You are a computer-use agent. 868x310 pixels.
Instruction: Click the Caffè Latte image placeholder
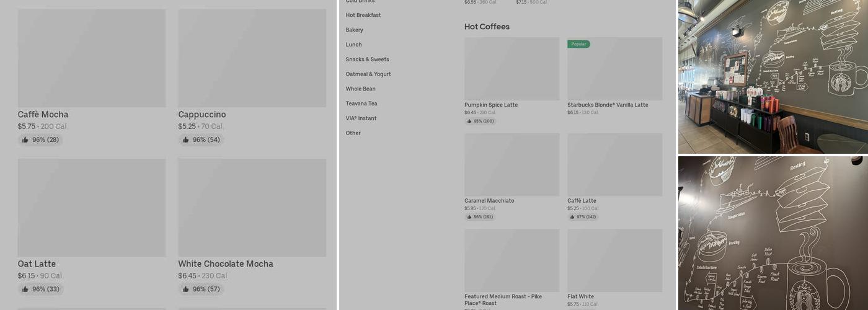coord(614,165)
